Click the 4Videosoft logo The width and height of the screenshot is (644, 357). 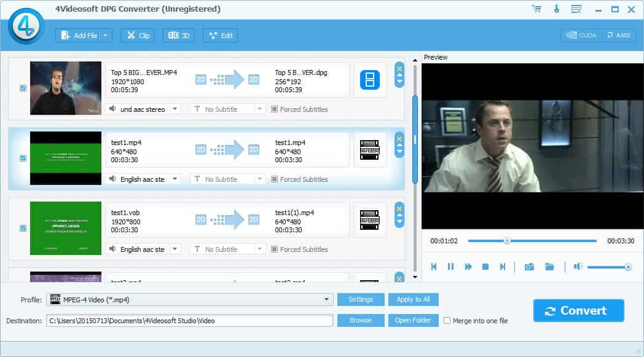pos(26,26)
